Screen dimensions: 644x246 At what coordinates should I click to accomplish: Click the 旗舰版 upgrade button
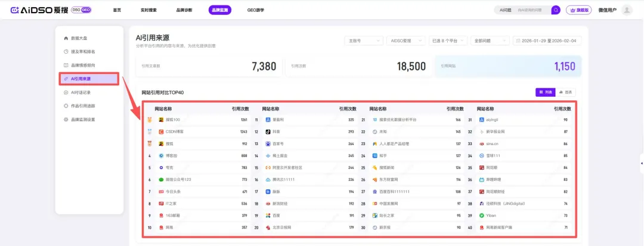tap(580, 10)
